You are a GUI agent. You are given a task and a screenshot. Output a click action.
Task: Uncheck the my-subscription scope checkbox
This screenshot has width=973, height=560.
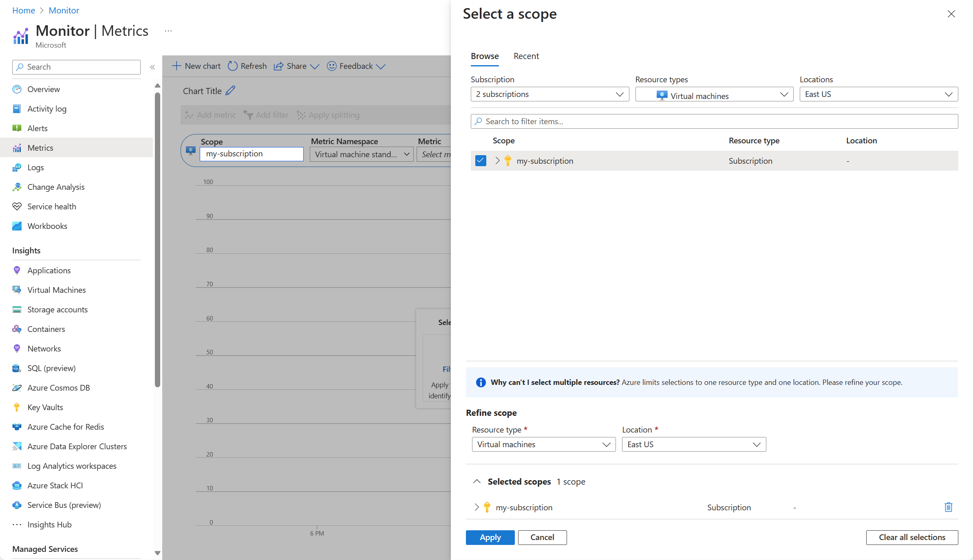click(481, 160)
